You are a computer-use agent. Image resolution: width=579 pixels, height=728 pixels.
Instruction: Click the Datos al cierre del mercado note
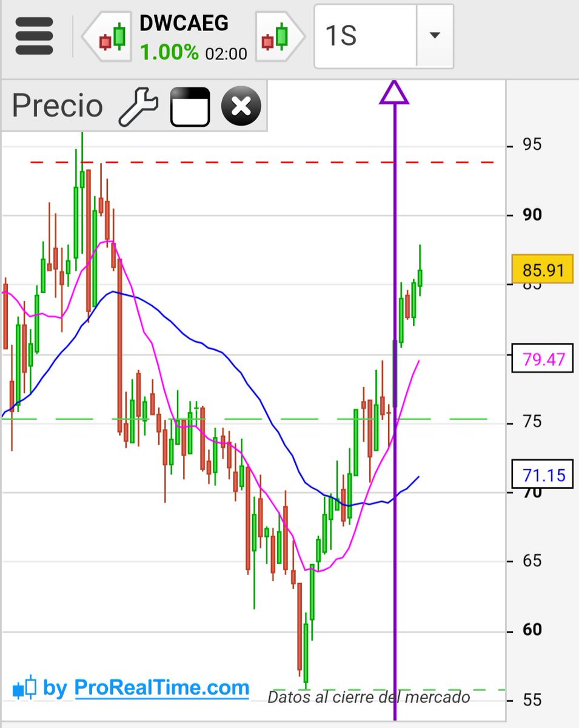369,697
